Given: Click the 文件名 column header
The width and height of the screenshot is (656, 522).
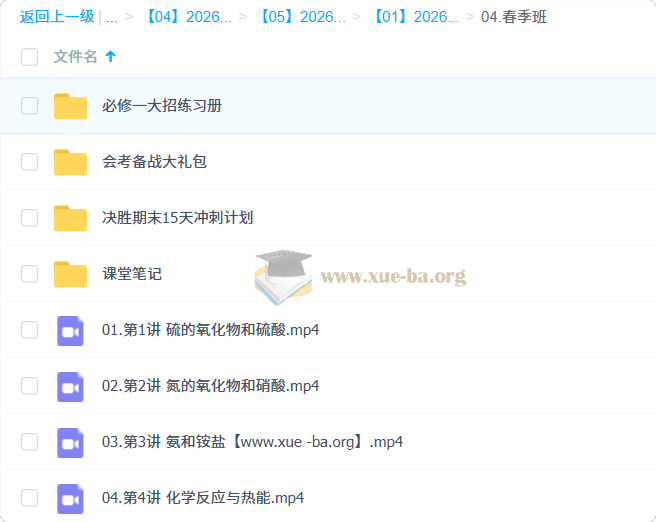Looking at the screenshot, I should click(x=75, y=57).
